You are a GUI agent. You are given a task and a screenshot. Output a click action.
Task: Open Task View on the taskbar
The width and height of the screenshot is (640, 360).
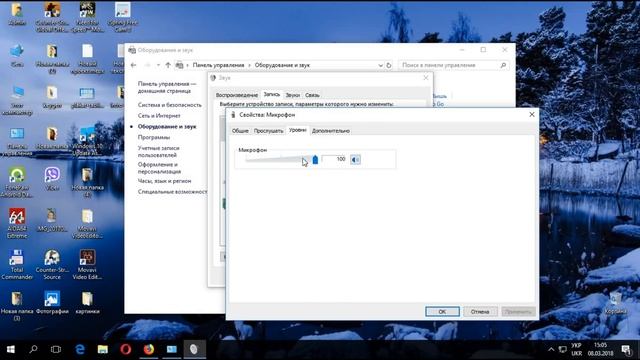[56, 349]
